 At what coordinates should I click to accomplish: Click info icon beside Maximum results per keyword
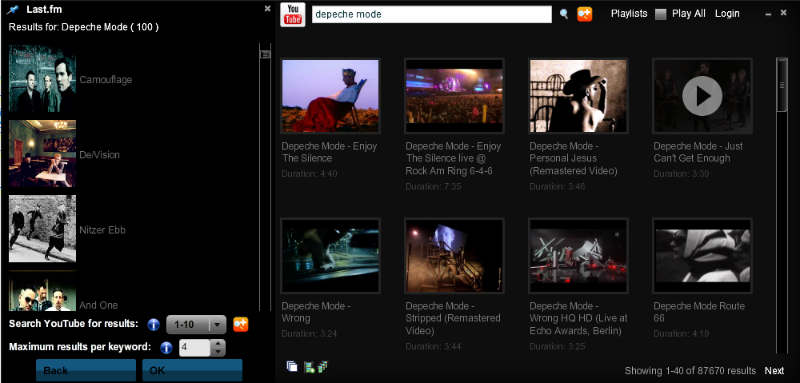tap(166, 348)
